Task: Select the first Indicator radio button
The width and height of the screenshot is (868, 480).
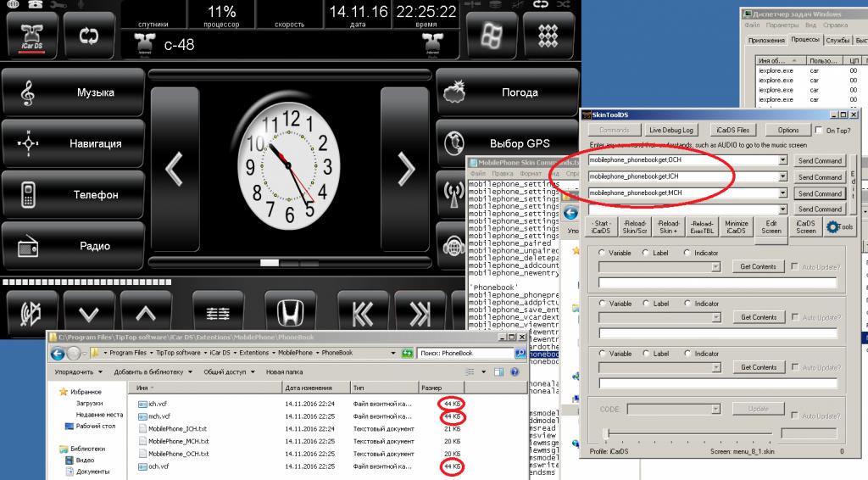Action: (688, 254)
